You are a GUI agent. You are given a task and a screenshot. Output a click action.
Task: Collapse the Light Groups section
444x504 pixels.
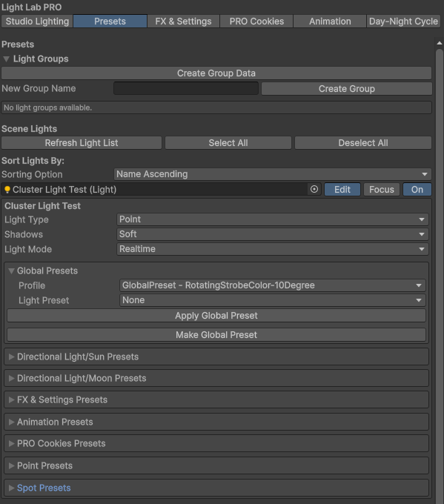click(6, 59)
